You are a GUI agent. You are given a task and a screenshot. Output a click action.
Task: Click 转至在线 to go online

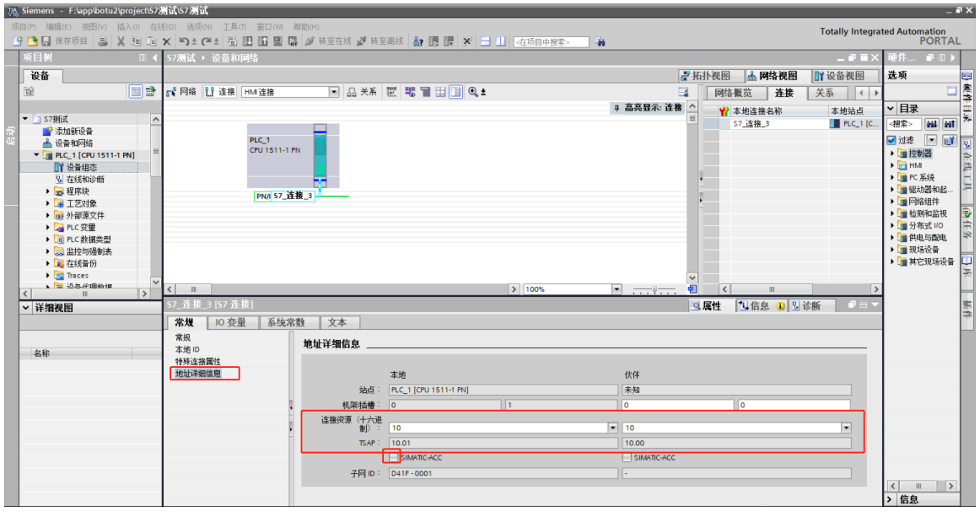(328, 41)
